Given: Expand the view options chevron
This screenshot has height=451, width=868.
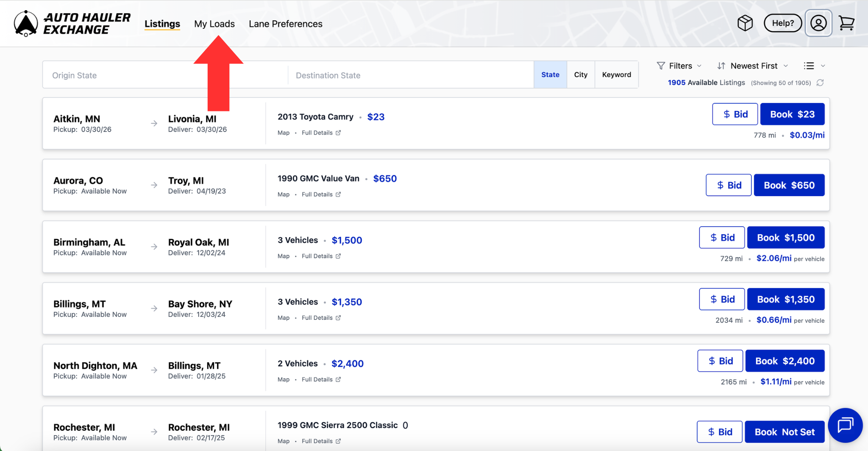Looking at the screenshot, I should point(823,66).
